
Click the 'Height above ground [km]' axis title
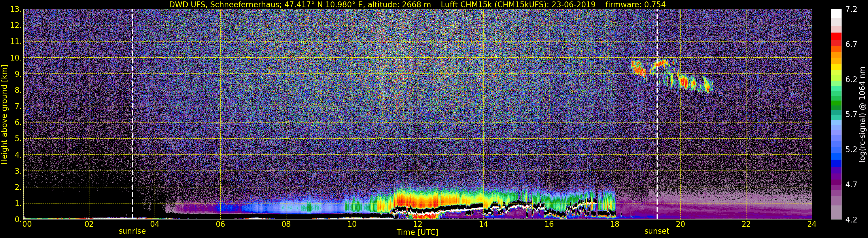(x=4, y=114)
